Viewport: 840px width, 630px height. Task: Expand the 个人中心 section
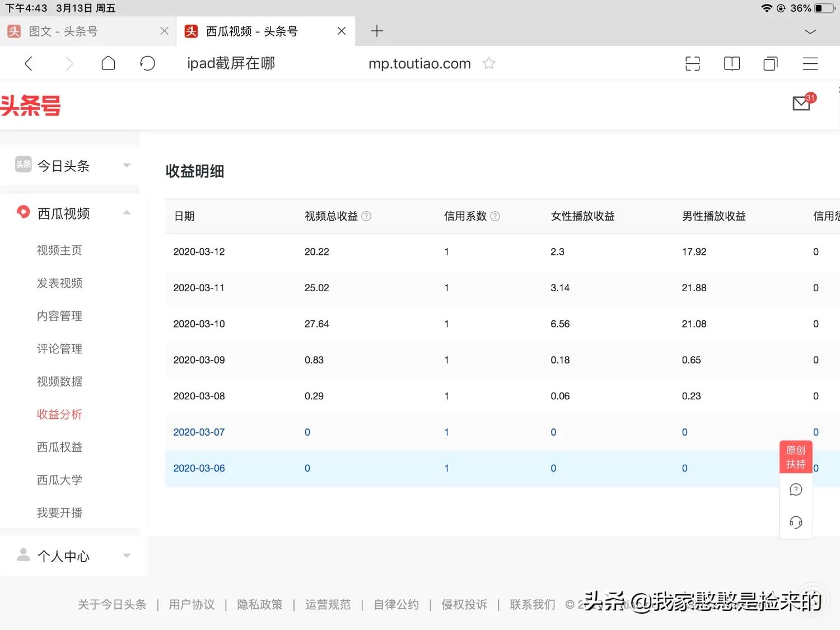(x=127, y=556)
